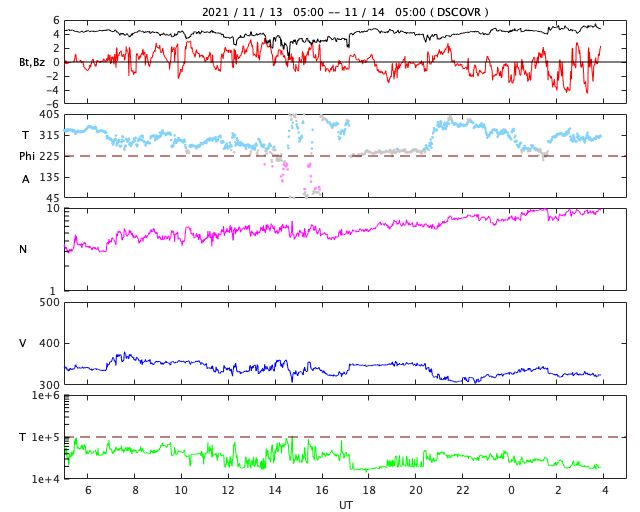
Task: Click the 'V' velocity panel label
Action: tap(23, 343)
